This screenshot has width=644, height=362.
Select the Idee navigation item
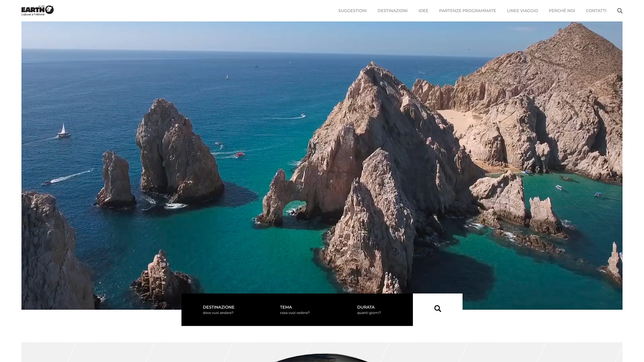(x=423, y=11)
